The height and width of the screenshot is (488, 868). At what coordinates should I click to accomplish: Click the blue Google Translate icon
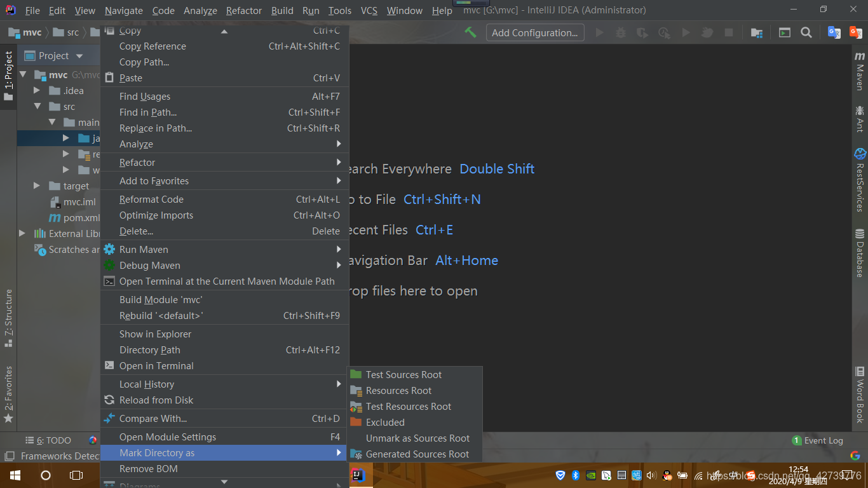[834, 32]
